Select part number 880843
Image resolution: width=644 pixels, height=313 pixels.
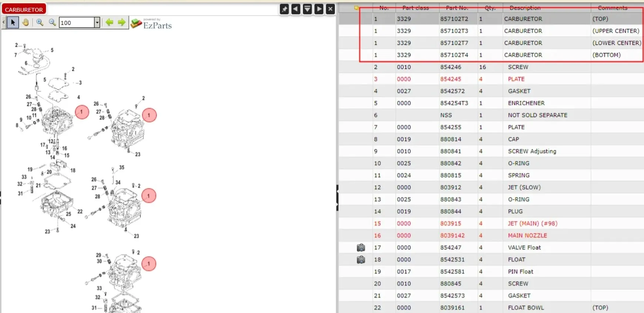point(451,199)
